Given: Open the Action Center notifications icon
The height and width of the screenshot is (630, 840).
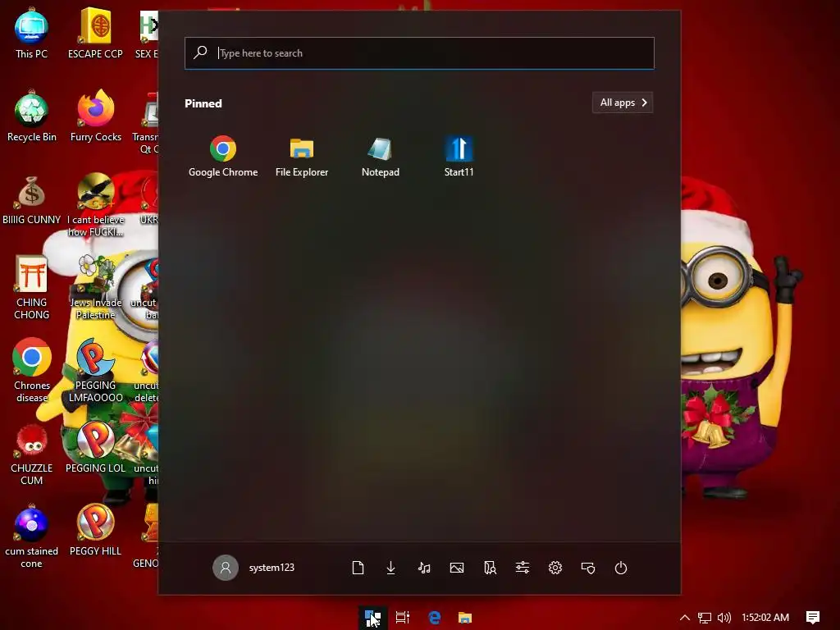Looking at the screenshot, I should (813, 617).
